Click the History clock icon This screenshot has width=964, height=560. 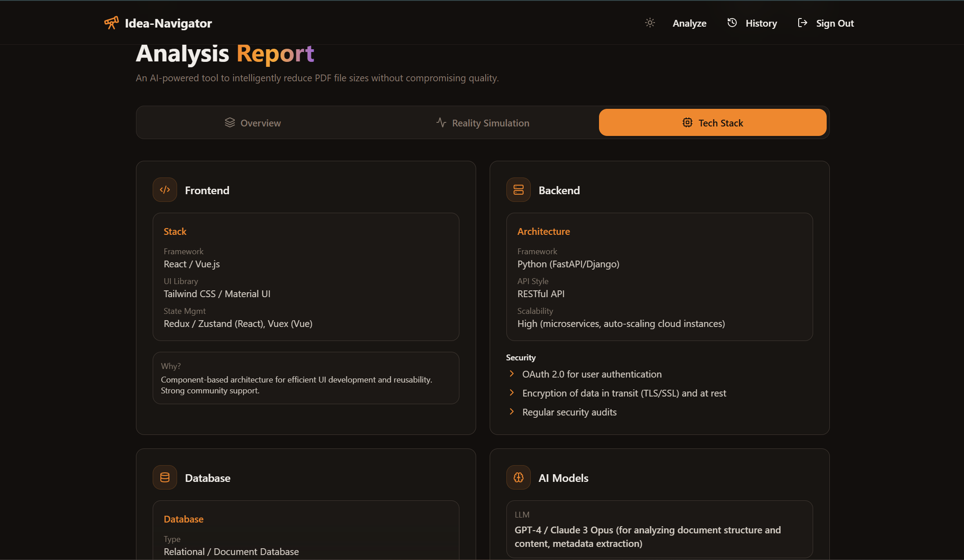(x=732, y=23)
